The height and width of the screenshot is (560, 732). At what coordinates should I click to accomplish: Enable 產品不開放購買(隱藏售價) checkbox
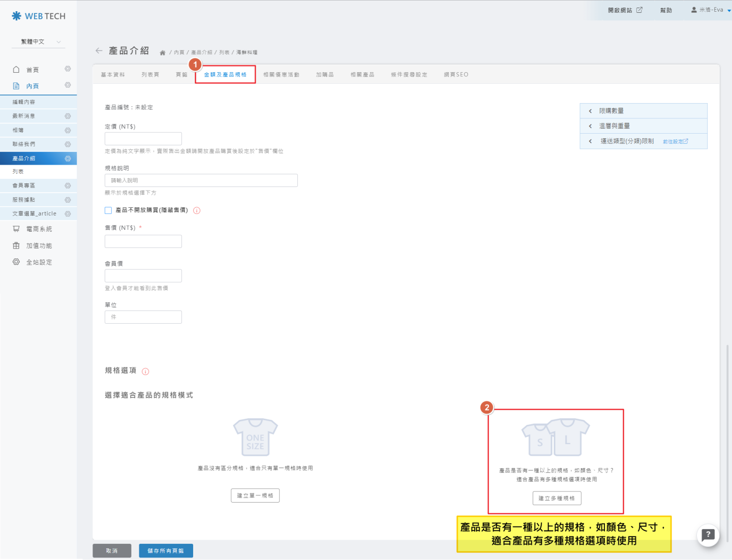tap(108, 210)
